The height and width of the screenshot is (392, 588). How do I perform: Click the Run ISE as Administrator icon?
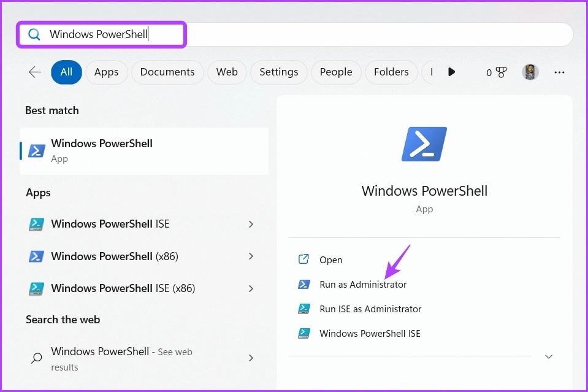click(x=304, y=309)
